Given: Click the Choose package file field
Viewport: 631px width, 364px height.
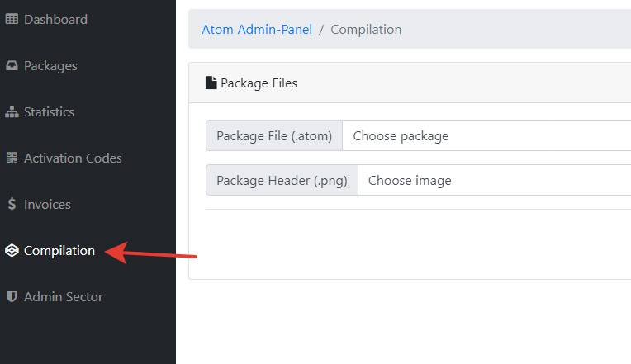Looking at the screenshot, I should click(x=486, y=135).
